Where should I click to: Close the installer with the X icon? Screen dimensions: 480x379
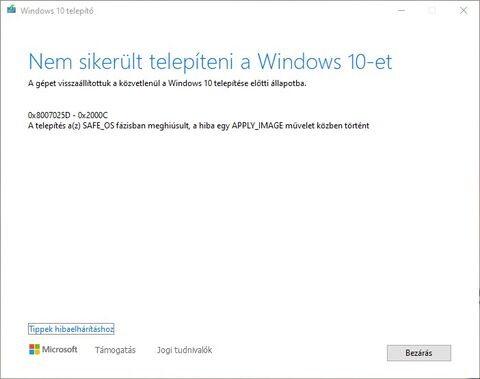(463, 11)
